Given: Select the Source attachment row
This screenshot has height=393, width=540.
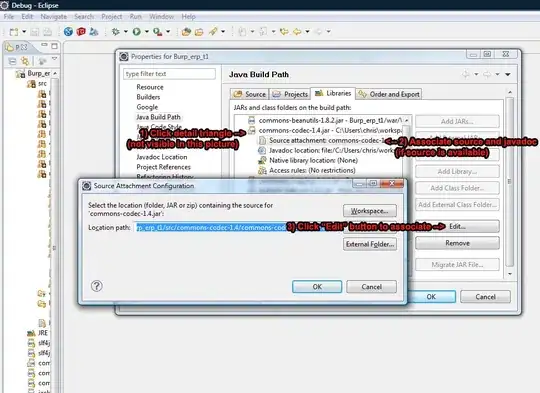Looking at the screenshot, I should [x=322, y=141].
